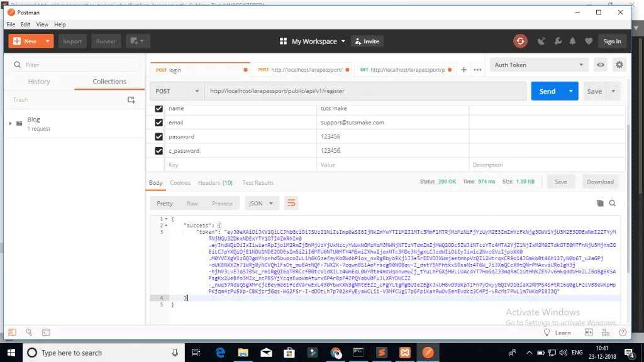Open tab options three-dot menu
This screenshot has width=644, height=362.
[x=477, y=70]
